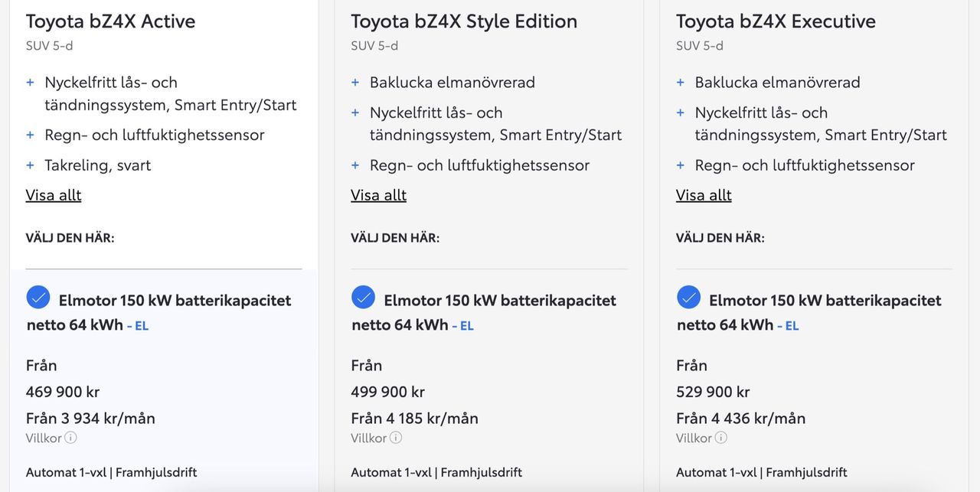Screen dimensions: 980x492
Task: Select Elmotor 150 kW option for bZ4X Executive
Action: [x=688, y=298]
